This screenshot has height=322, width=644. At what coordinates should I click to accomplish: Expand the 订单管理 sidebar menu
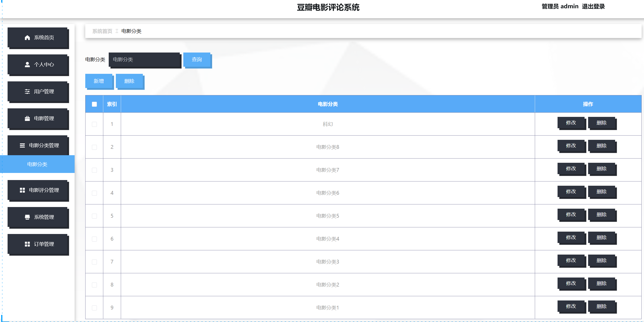pos(38,244)
